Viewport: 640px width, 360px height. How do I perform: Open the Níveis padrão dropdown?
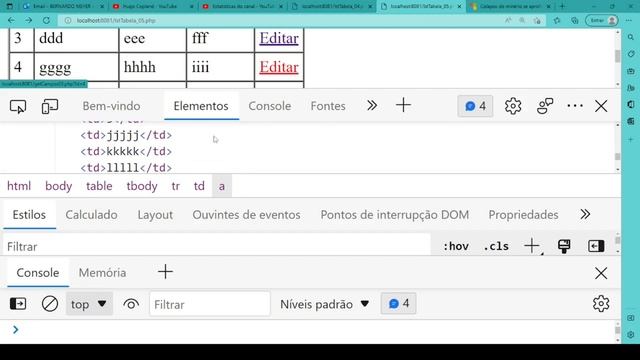pyautogui.click(x=324, y=304)
